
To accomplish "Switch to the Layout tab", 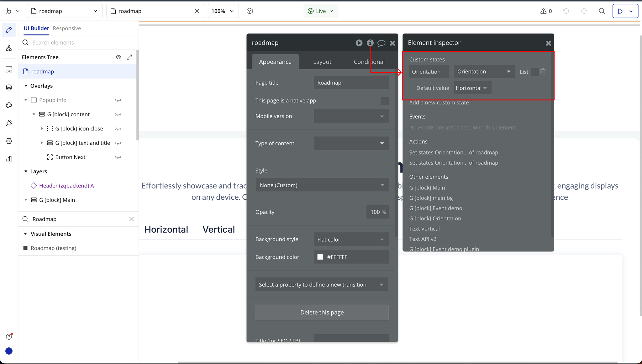I will (x=322, y=62).
